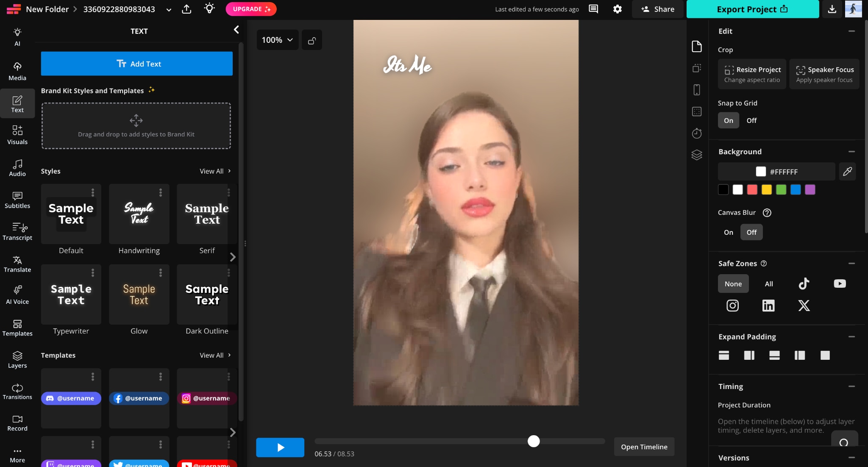Click the lightbulb tips icon

point(209,8)
